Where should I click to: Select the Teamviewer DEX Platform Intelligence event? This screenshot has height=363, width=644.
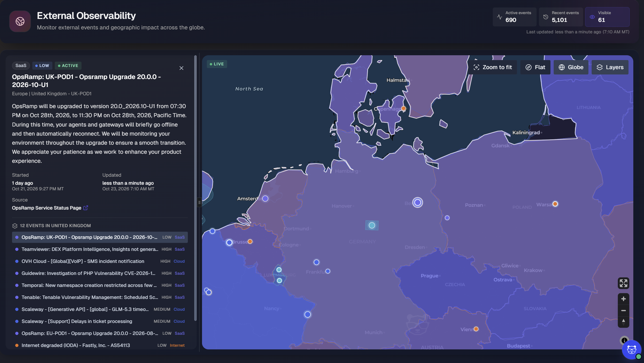coord(100,249)
